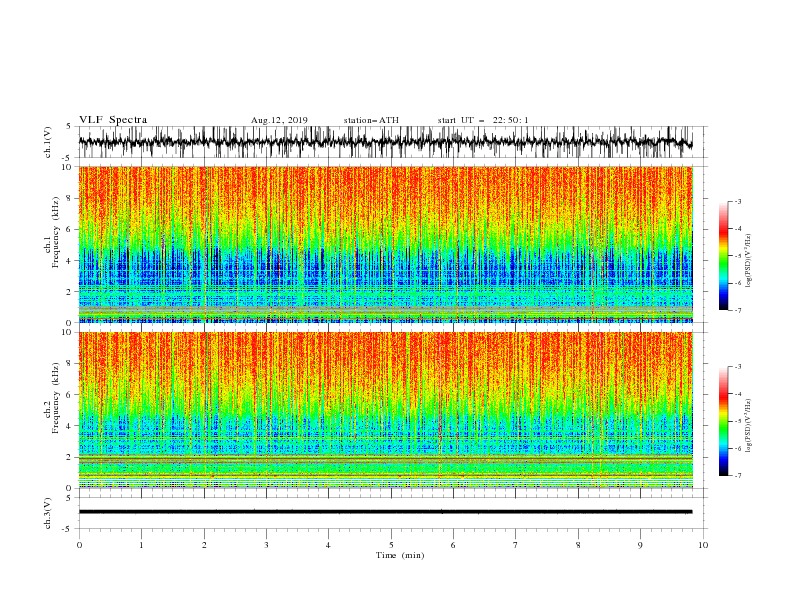This screenshot has width=792, height=612.
Task: Click the "3" tick on the time axis
Action: point(266,545)
